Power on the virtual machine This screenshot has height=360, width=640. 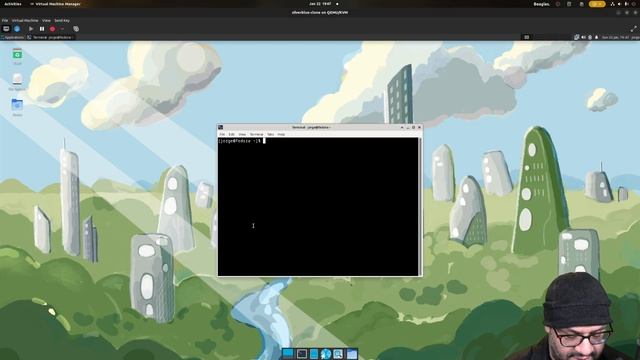pyautogui.click(x=31, y=29)
